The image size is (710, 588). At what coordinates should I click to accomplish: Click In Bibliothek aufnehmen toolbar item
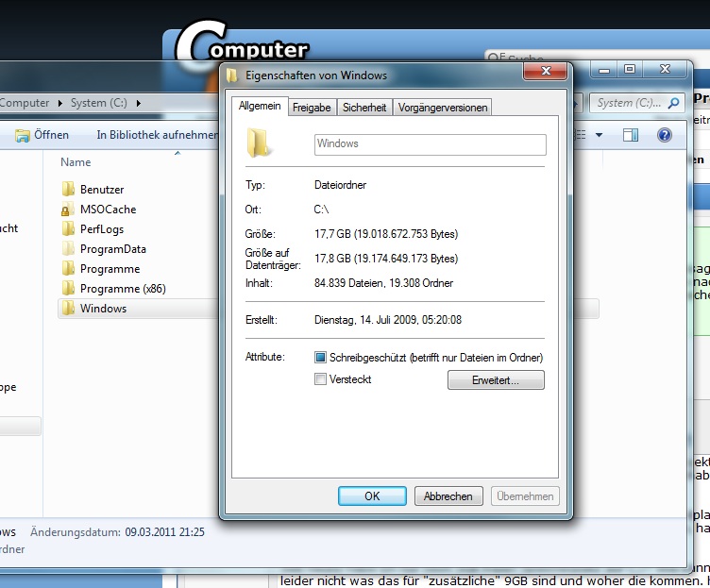click(157, 135)
